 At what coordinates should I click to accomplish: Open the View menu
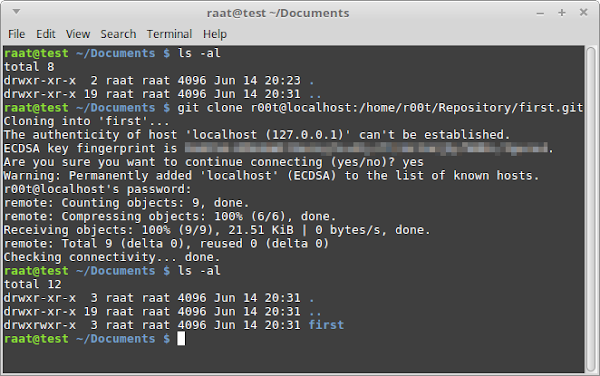pos(78,34)
